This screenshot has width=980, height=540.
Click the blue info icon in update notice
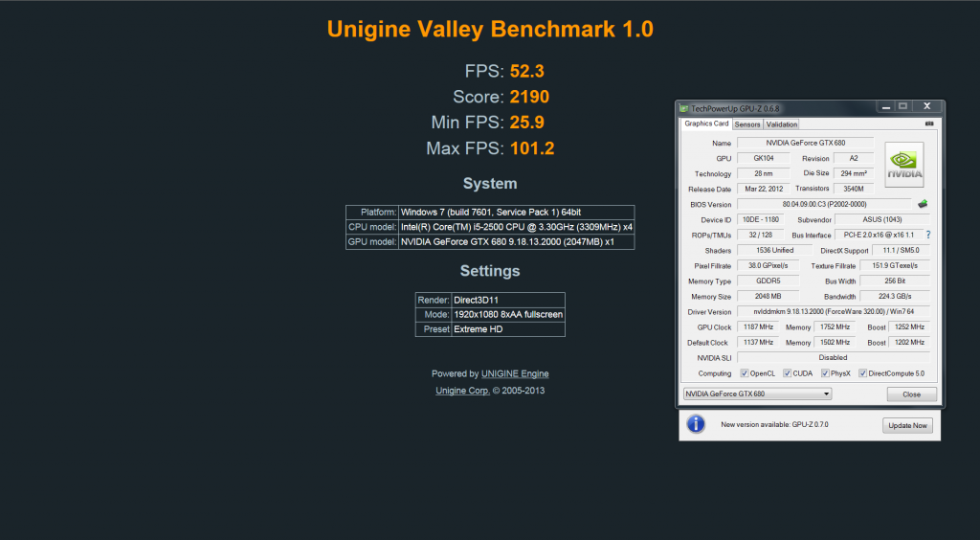tap(696, 424)
